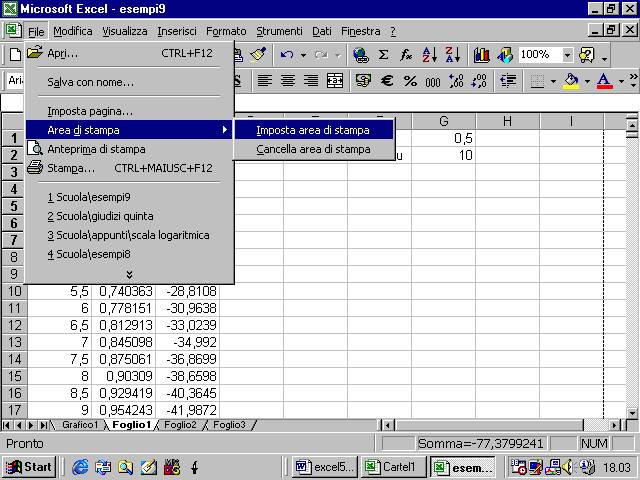Open the Dati menu
640x480 pixels.
322,31
